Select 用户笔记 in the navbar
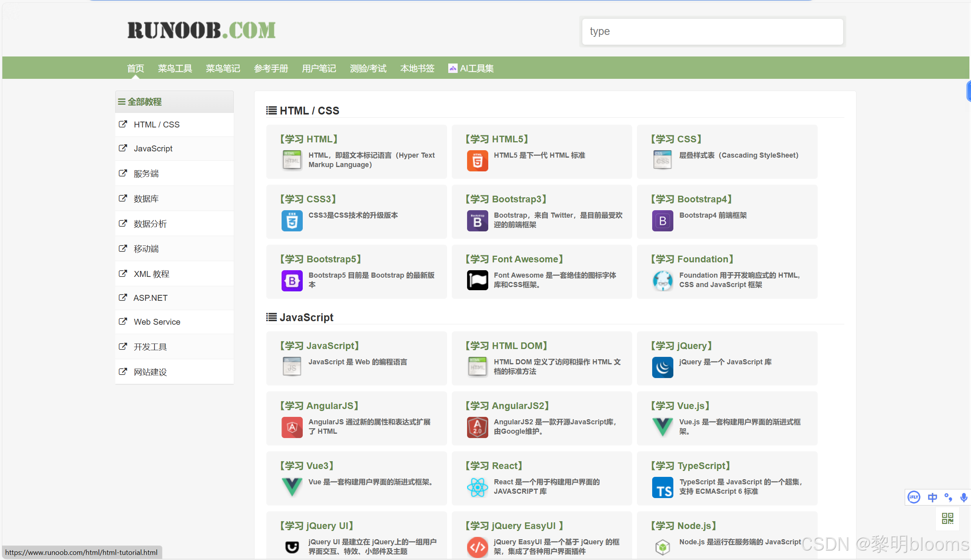Screen dimensions: 971x560 tap(319, 68)
